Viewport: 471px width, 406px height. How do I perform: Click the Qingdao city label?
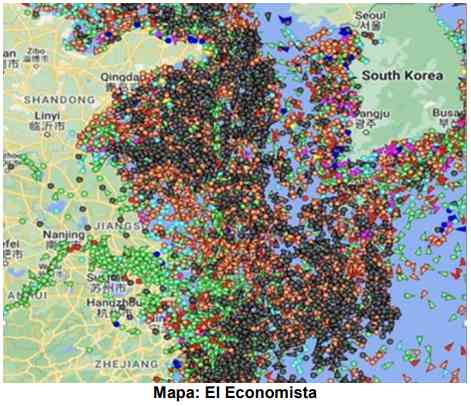tap(120, 77)
